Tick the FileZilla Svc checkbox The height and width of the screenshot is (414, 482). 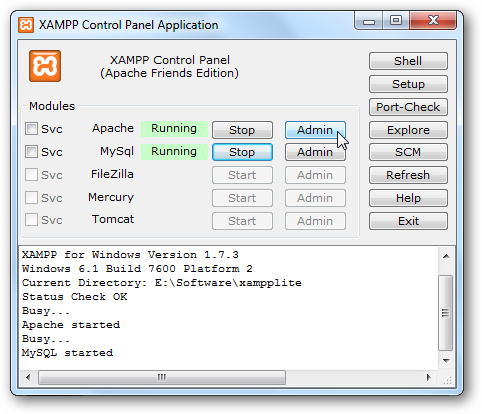[31, 174]
